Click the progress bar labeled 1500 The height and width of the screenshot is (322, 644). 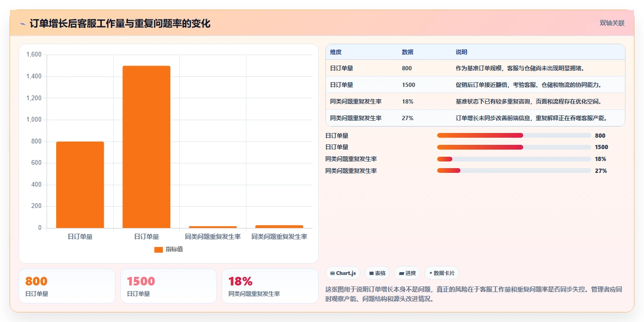tap(514, 147)
